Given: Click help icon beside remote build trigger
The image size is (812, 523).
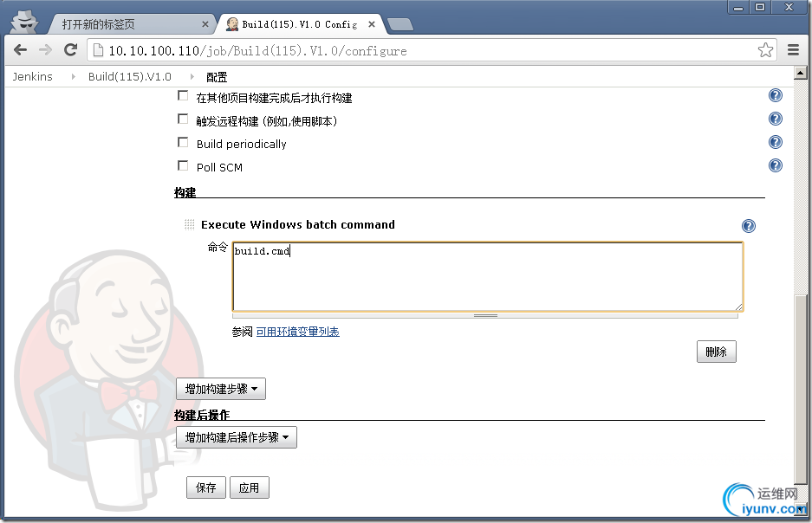Looking at the screenshot, I should 776,119.
